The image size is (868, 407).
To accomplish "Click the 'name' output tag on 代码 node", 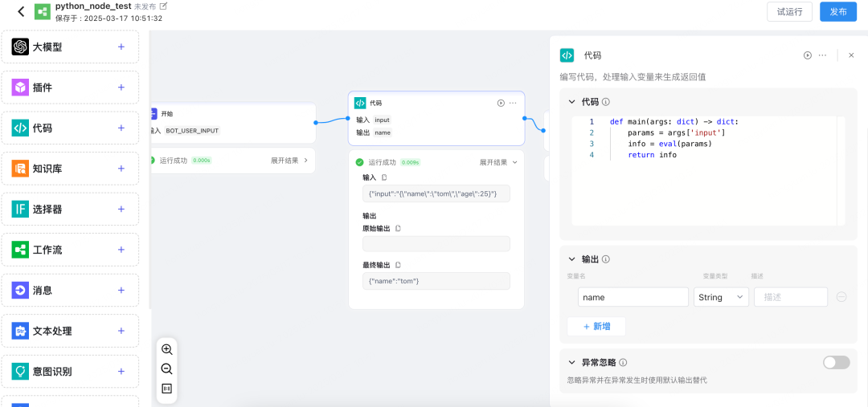I will pyautogui.click(x=383, y=132).
